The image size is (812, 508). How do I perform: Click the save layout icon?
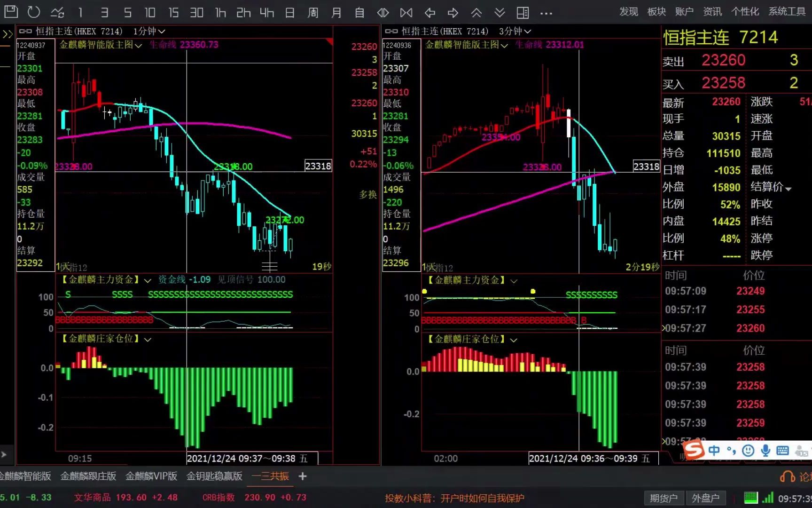[x=11, y=12]
